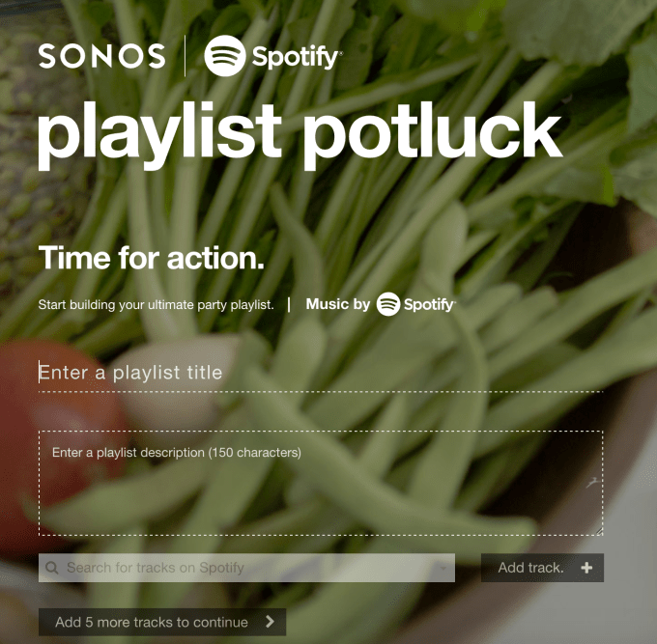Image resolution: width=657 pixels, height=644 pixels.
Task: Click the Spotify wordmark next to Music by
Action: (430, 305)
